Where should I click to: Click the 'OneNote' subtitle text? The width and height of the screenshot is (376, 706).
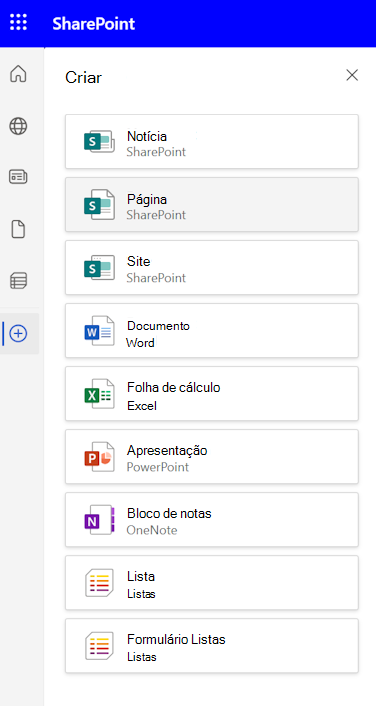coord(152,530)
